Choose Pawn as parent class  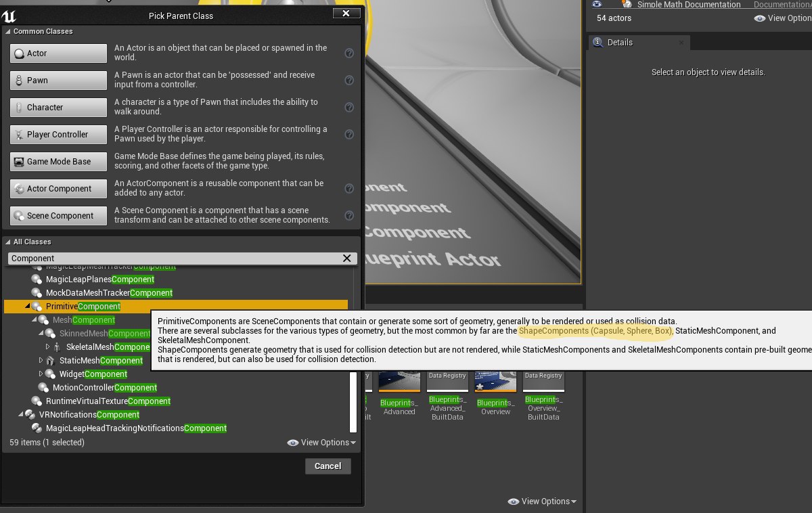click(58, 81)
